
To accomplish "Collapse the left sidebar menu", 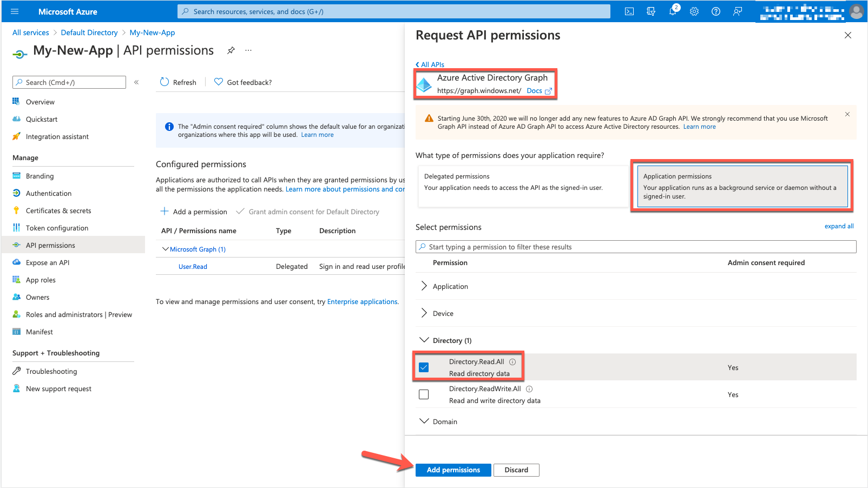I will point(136,82).
